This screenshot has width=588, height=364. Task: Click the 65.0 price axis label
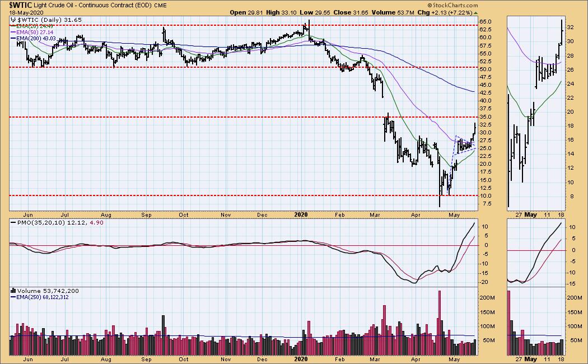coord(486,22)
